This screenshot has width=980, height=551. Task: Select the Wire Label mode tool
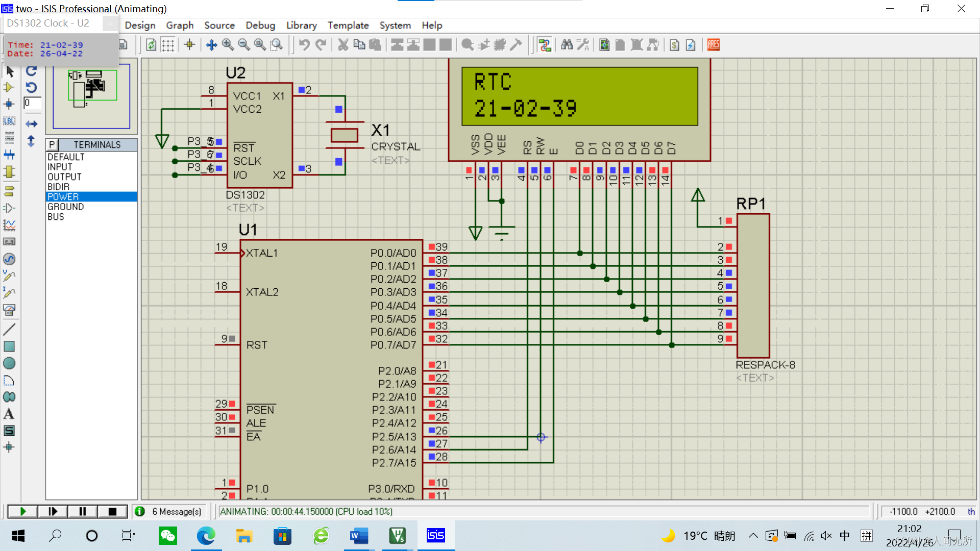tap(9, 121)
